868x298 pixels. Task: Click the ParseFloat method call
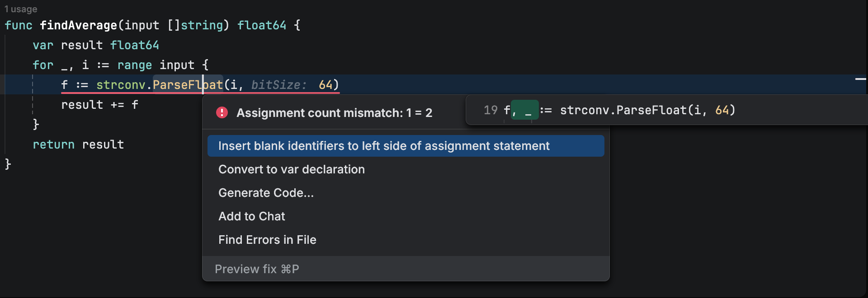[x=188, y=85]
